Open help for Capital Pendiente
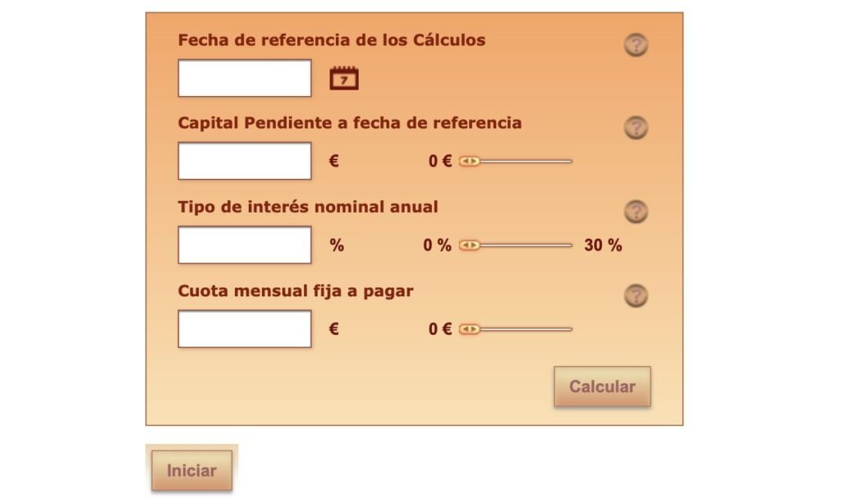This screenshot has width=841, height=504. (x=636, y=128)
